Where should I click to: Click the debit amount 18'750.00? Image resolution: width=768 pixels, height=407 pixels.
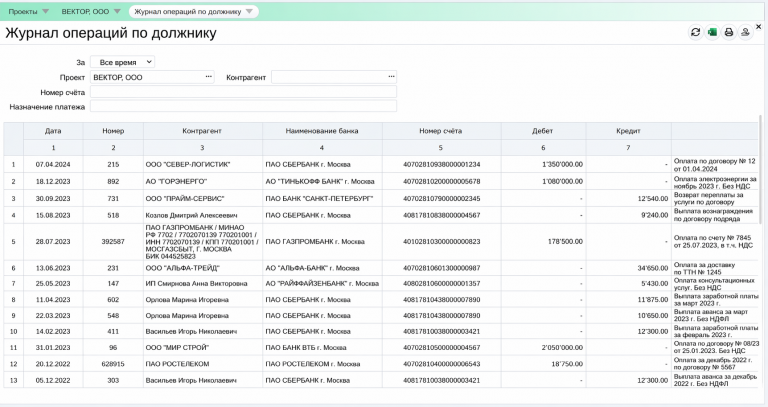(567, 364)
